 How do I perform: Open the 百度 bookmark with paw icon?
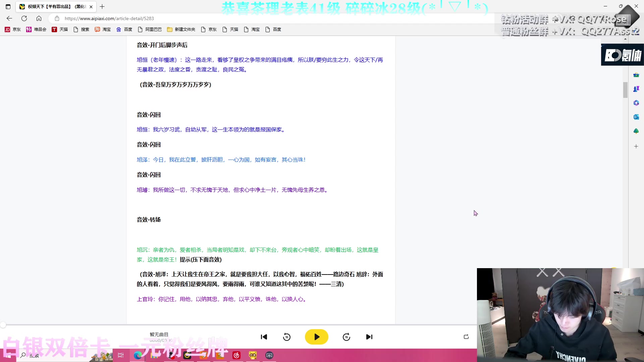pos(124,29)
